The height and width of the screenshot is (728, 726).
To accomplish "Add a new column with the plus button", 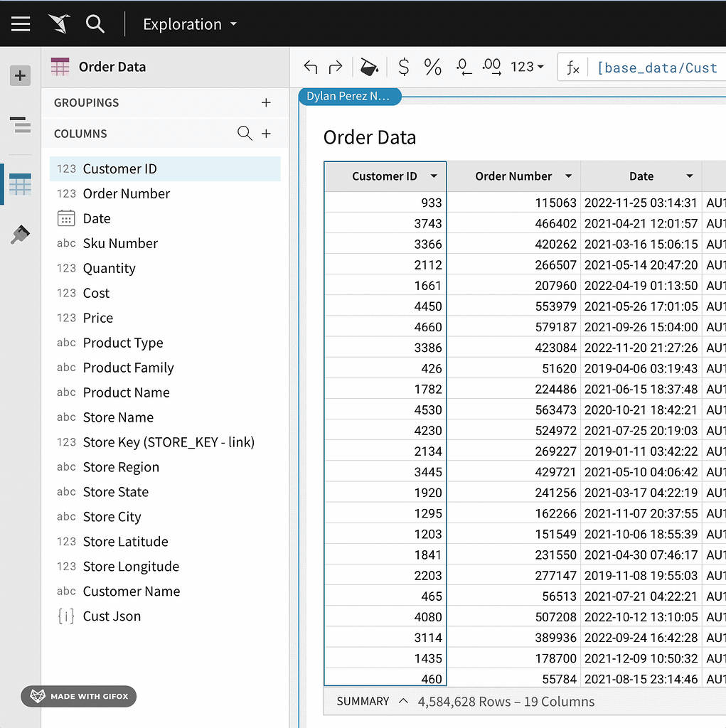I will tap(266, 133).
